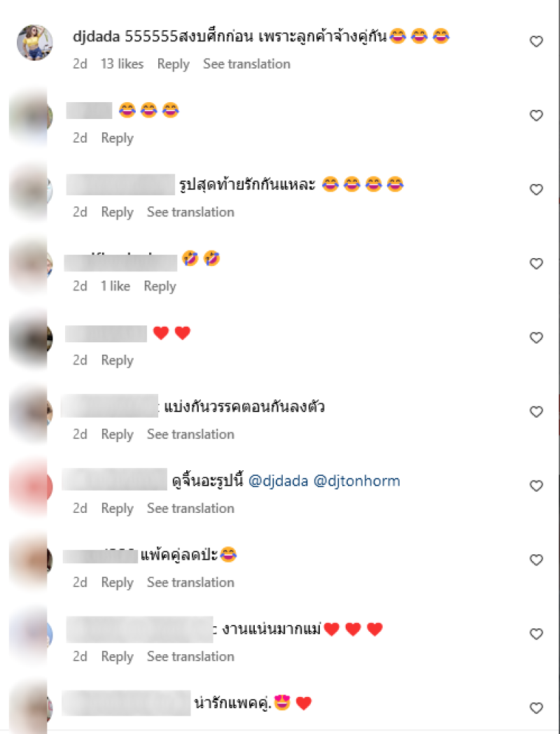Screen dimensions: 560x734
Task: Like the djdada comment with heart icon
Action: click(536, 42)
